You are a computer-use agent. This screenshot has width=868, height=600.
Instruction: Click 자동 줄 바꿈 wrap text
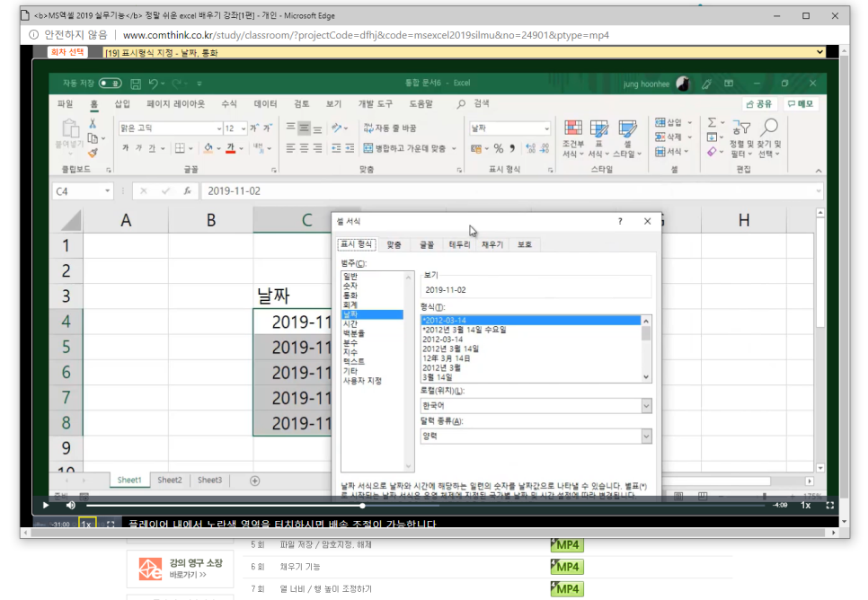click(x=390, y=128)
